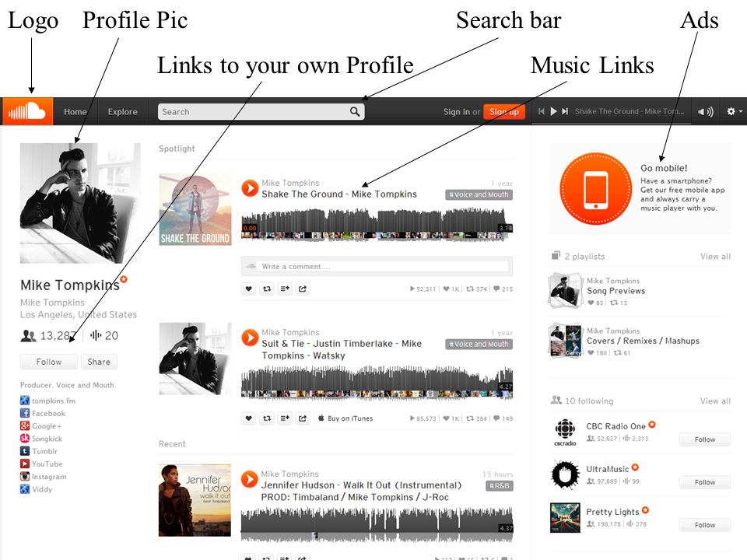Screen dimensions: 747x560
Task: Follow CBC Radio One
Action: [x=705, y=439]
